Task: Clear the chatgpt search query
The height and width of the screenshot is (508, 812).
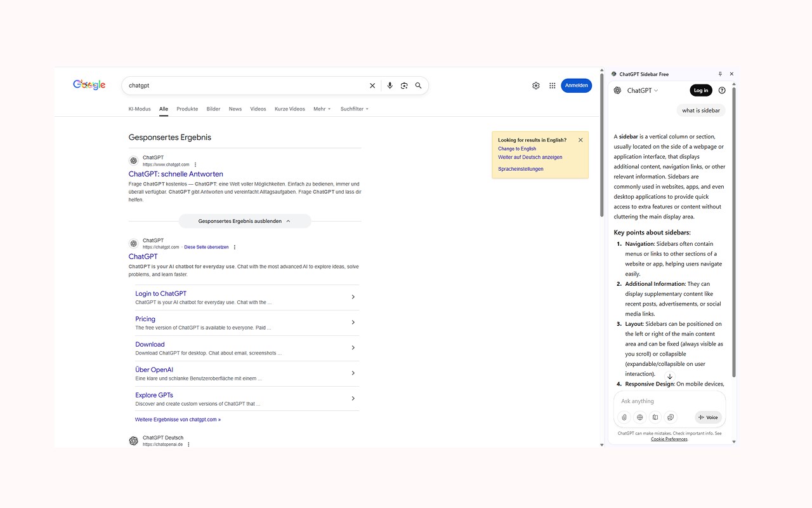Action: click(x=372, y=86)
